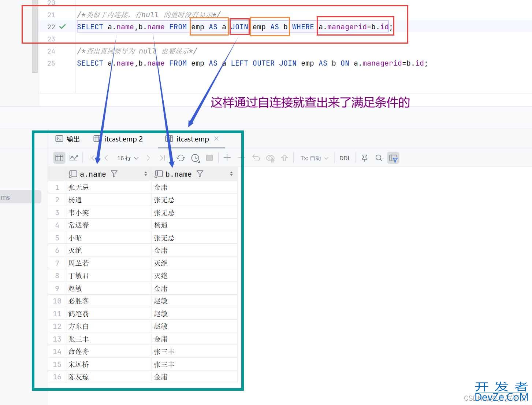Search within the result grid

point(379,158)
